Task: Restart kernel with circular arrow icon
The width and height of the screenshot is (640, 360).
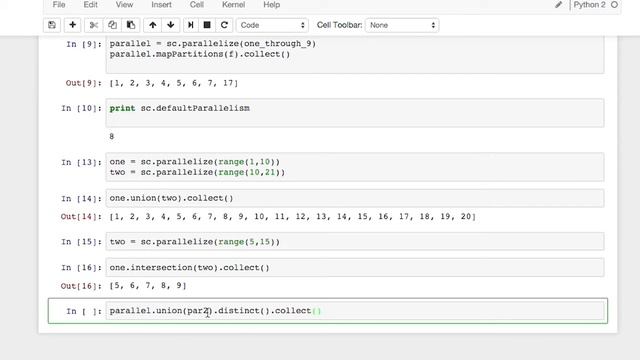Action: coord(224,25)
